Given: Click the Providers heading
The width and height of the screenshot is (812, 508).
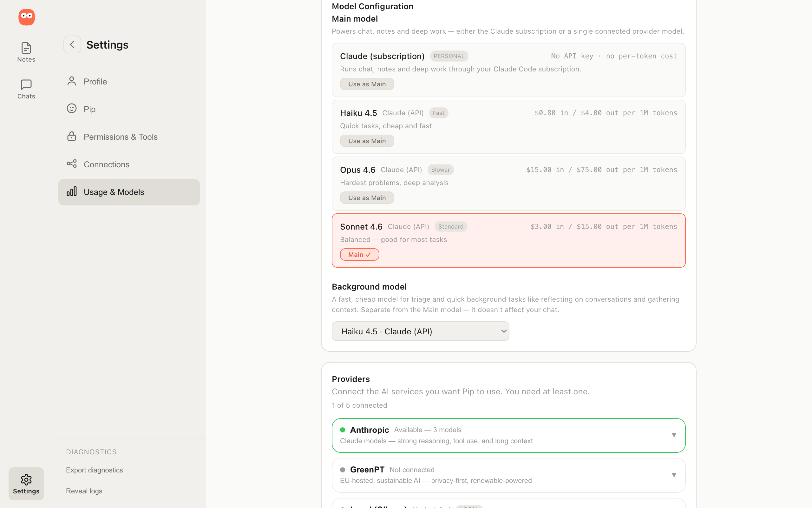Looking at the screenshot, I should click(x=350, y=379).
